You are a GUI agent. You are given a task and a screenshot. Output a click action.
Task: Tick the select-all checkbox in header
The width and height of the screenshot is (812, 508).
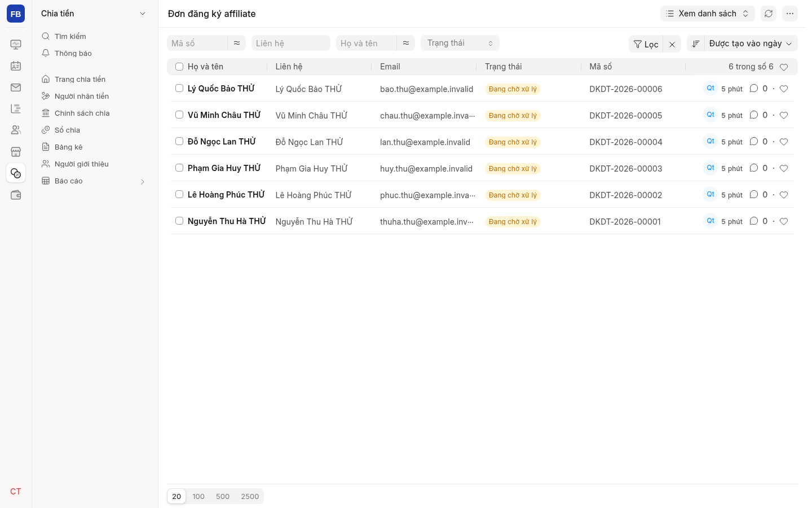179,67
